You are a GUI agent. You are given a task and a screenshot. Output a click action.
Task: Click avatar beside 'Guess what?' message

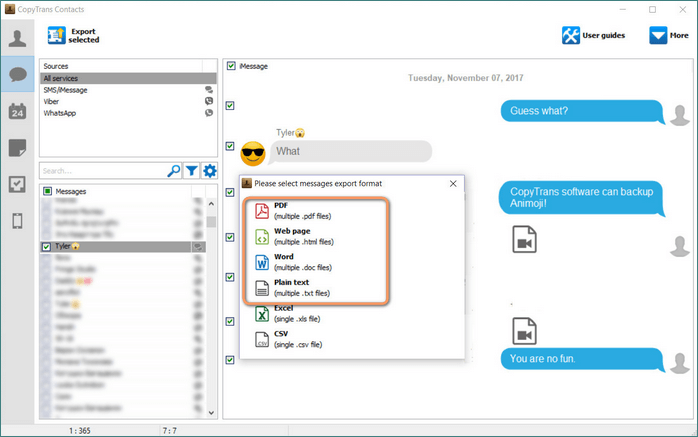[680, 115]
